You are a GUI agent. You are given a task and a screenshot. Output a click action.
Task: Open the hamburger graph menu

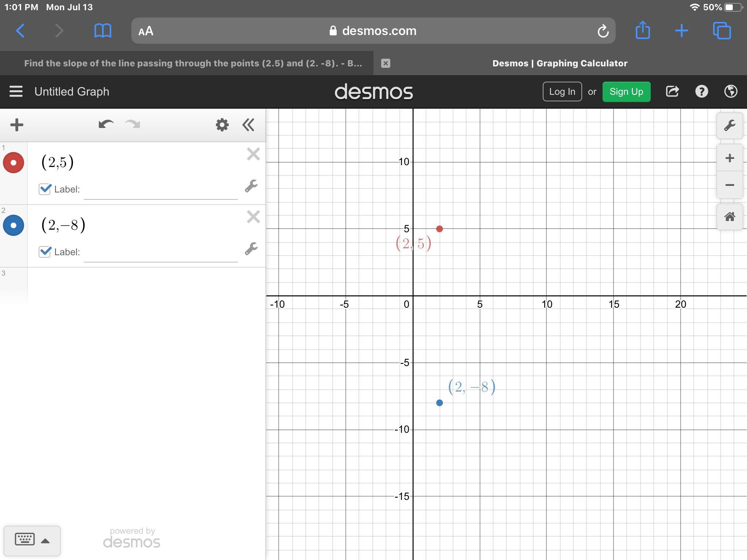click(x=16, y=92)
